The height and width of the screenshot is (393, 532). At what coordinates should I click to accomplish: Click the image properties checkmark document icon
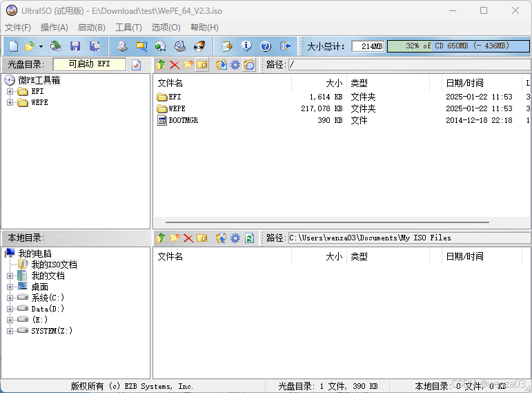[x=137, y=64]
